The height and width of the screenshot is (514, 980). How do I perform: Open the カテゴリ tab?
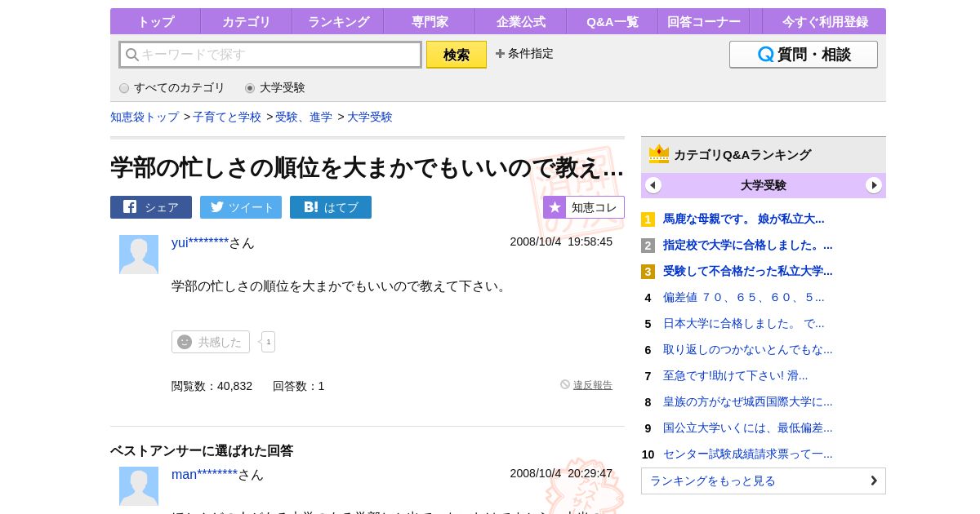point(247,21)
